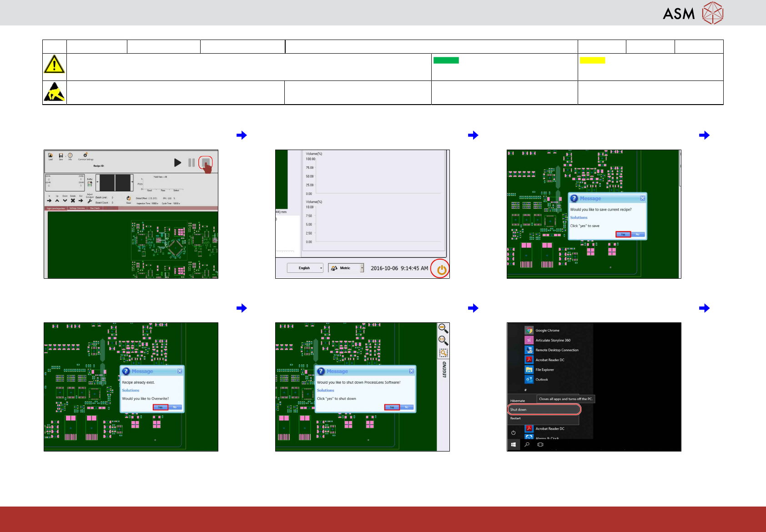Click the Windows Start button

coord(514,445)
